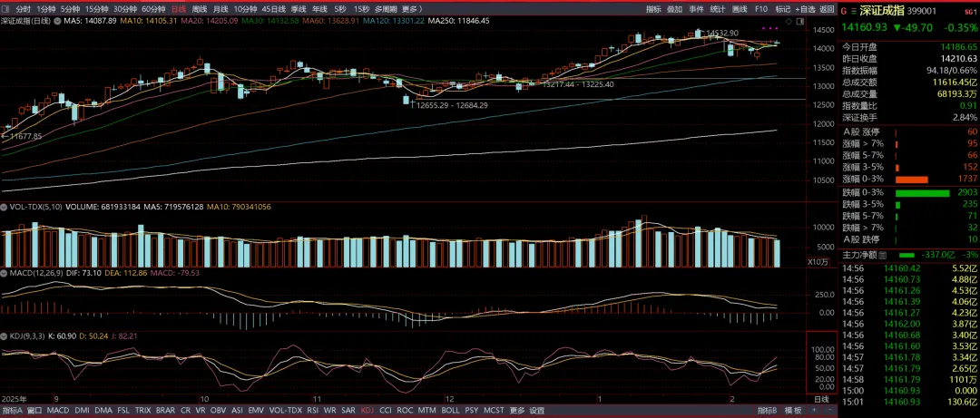Click the F10 company info button
The width and height of the screenshot is (980, 418).
(760, 9)
